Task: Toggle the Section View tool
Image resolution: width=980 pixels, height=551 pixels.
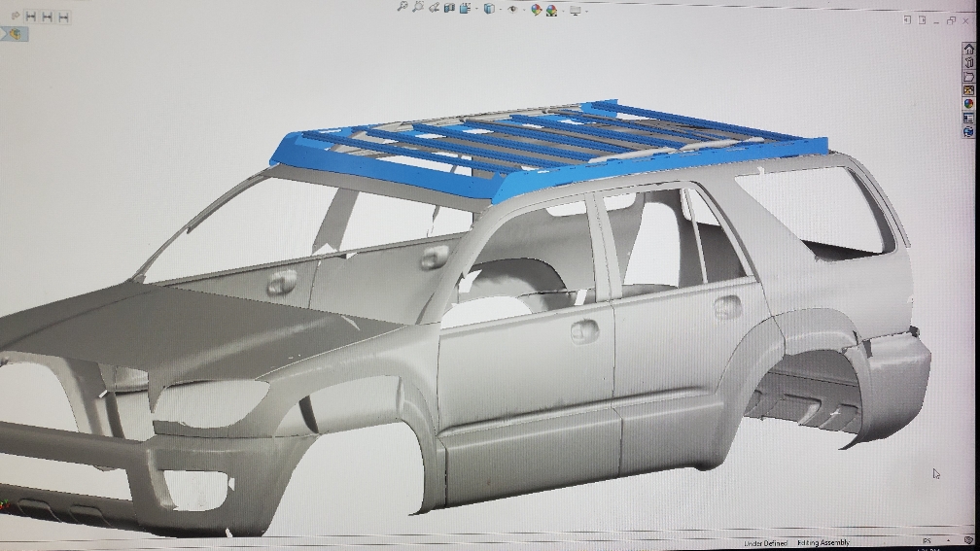Action: (x=449, y=8)
